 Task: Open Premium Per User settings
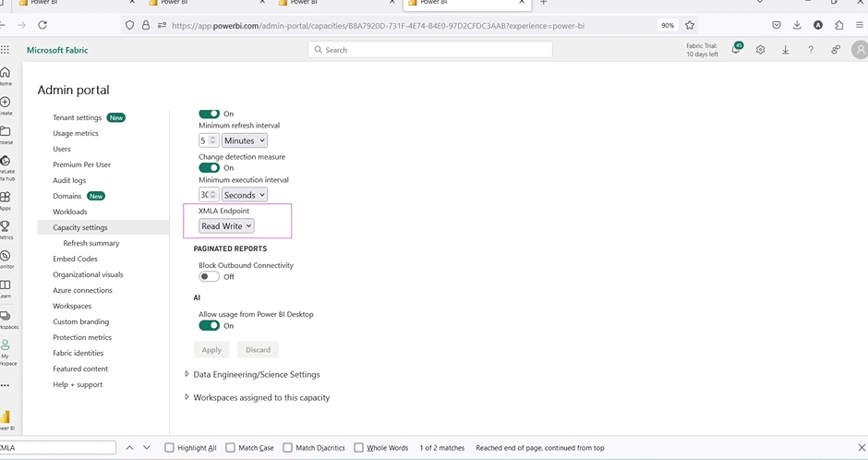81,164
